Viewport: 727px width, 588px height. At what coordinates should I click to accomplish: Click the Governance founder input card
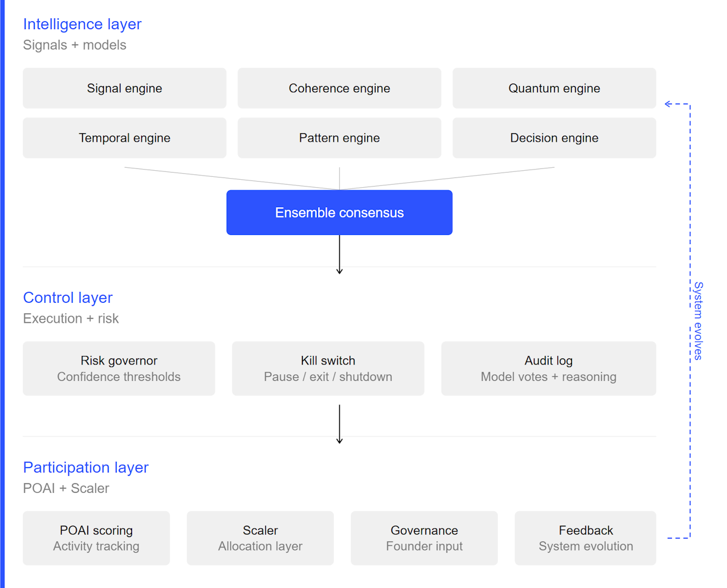pos(424,538)
